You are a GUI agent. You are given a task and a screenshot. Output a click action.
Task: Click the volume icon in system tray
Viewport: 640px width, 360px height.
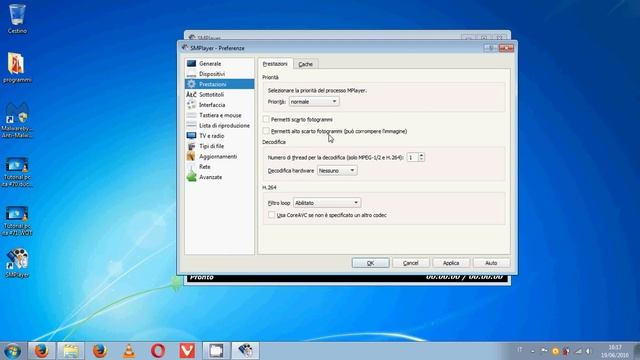(x=589, y=351)
